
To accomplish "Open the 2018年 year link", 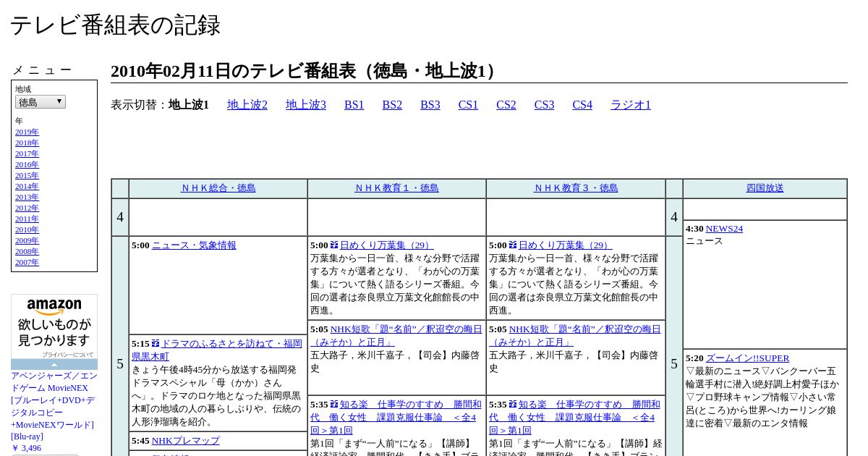I will click(x=27, y=143).
